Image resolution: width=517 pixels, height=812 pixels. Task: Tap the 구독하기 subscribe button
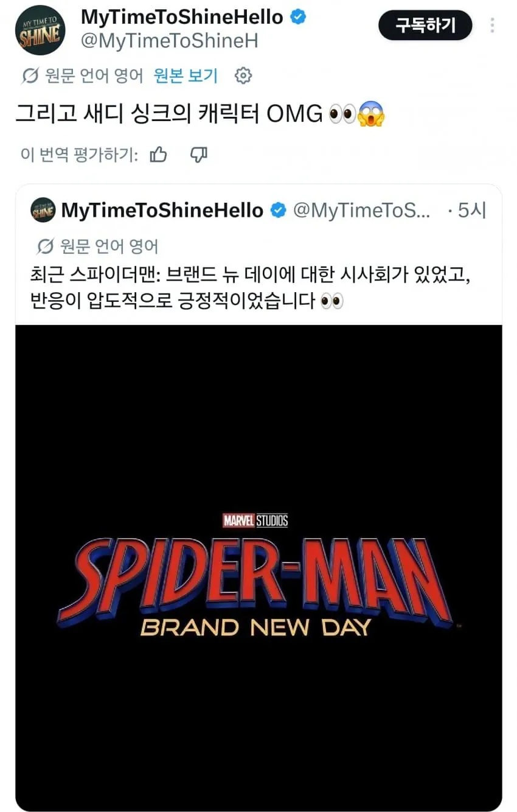click(x=425, y=26)
